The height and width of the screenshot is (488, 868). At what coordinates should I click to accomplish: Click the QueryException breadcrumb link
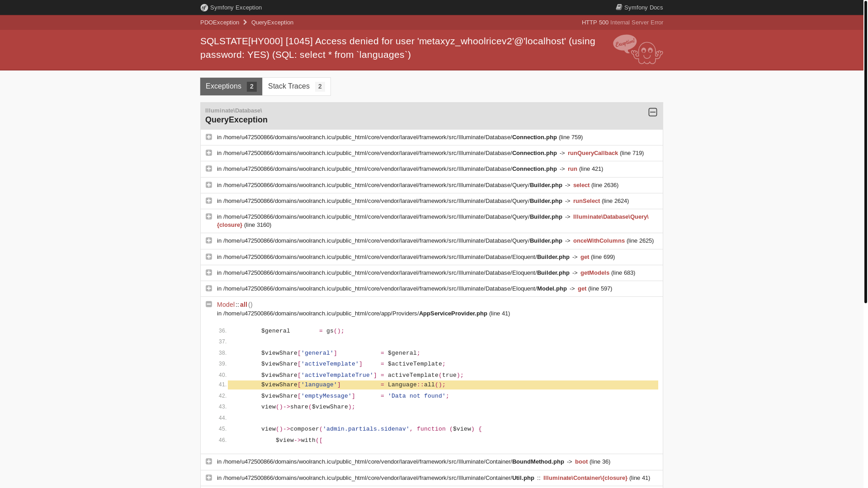[272, 22]
